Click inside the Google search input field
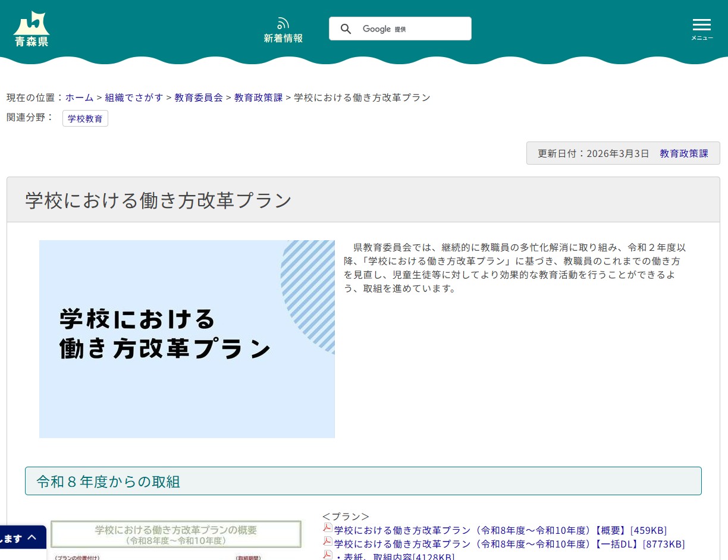This screenshot has width=728, height=560. [428, 29]
